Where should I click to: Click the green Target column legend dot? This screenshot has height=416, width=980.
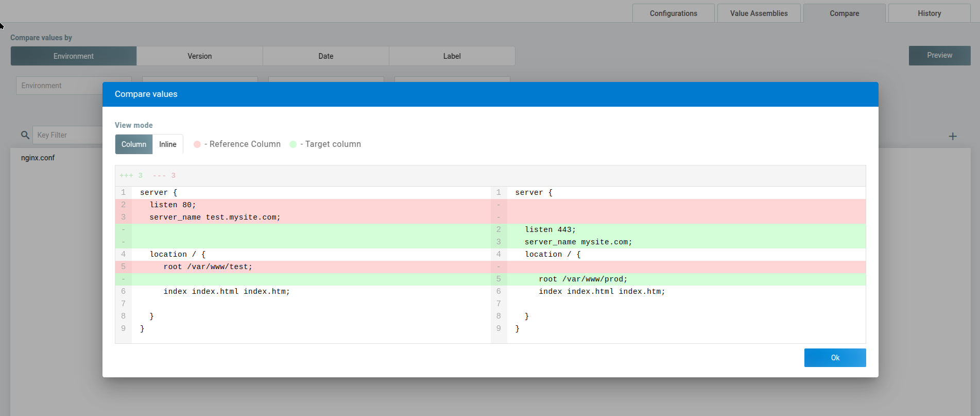click(293, 144)
